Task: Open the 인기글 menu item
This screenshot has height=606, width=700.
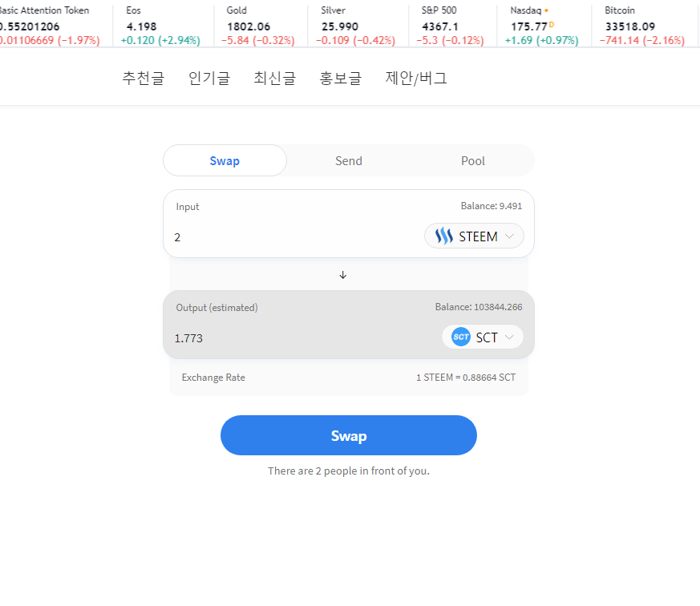Action: coord(209,78)
